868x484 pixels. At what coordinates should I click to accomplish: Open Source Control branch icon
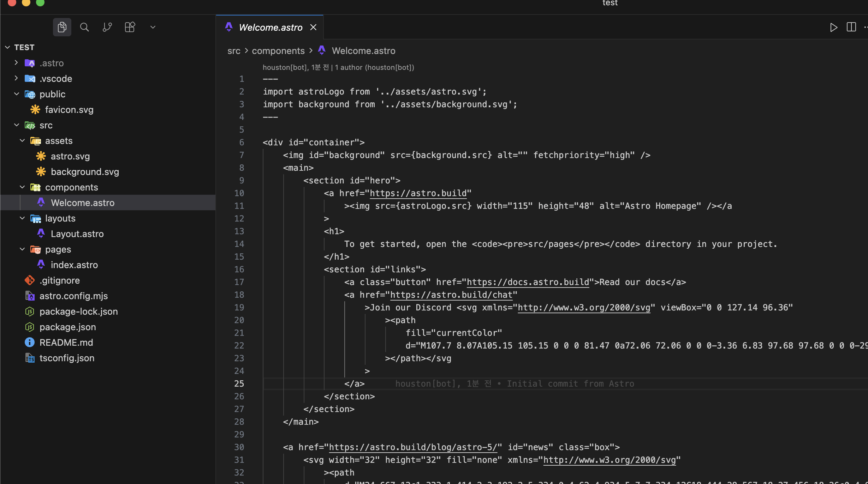(107, 27)
